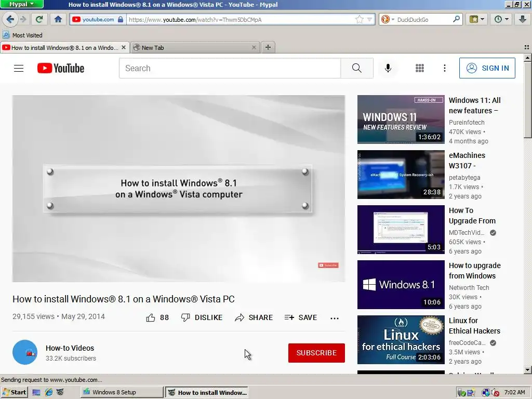
Task: Start voice search with microphone icon
Action: click(388, 68)
